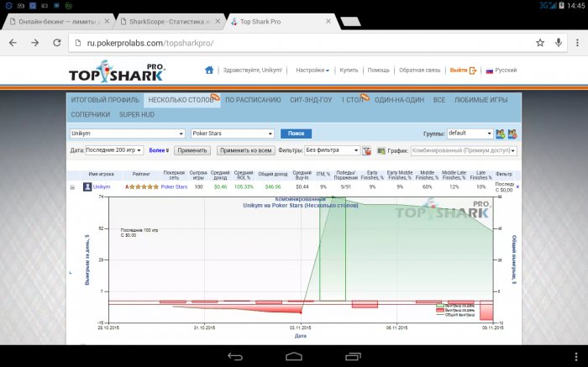Open the Android system bar overflow dots

coord(576,357)
